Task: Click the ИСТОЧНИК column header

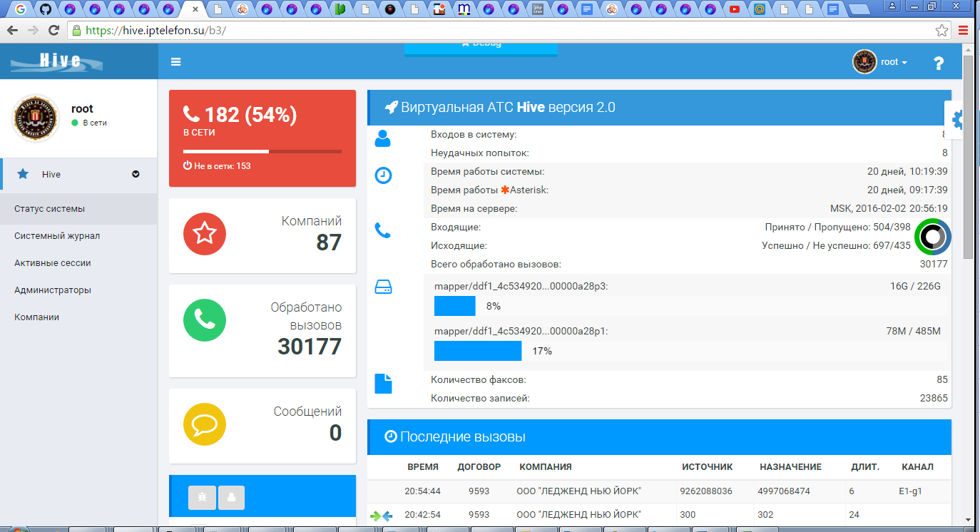Action: point(708,467)
